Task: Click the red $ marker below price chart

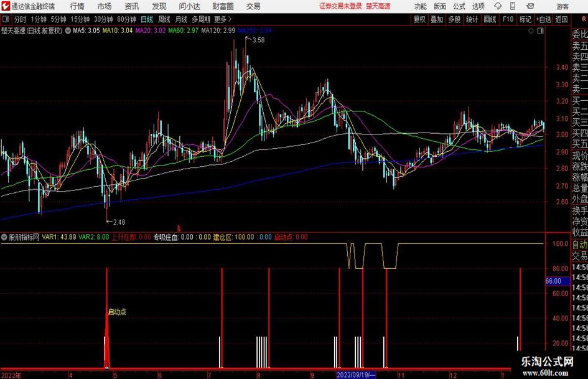Action: point(179,228)
